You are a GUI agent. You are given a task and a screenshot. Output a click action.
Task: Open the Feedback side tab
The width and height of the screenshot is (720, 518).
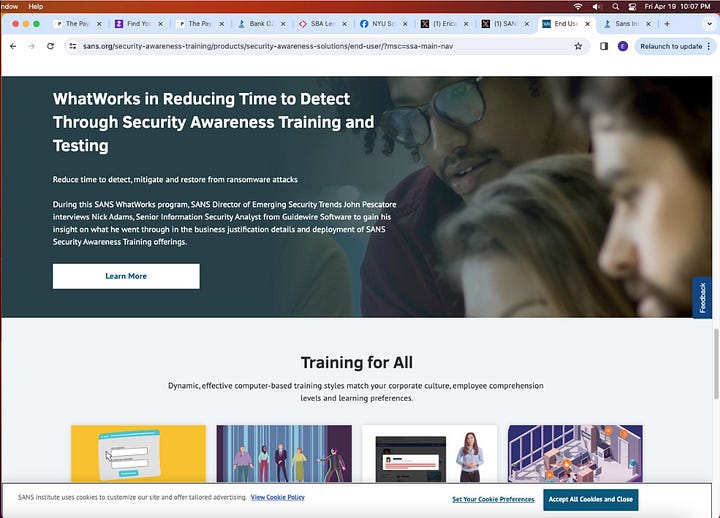702,298
